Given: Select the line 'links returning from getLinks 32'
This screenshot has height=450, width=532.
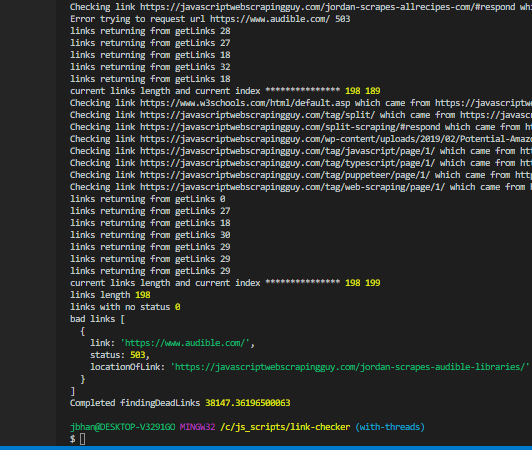Looking at the screenshot, I should click(150, 67).
